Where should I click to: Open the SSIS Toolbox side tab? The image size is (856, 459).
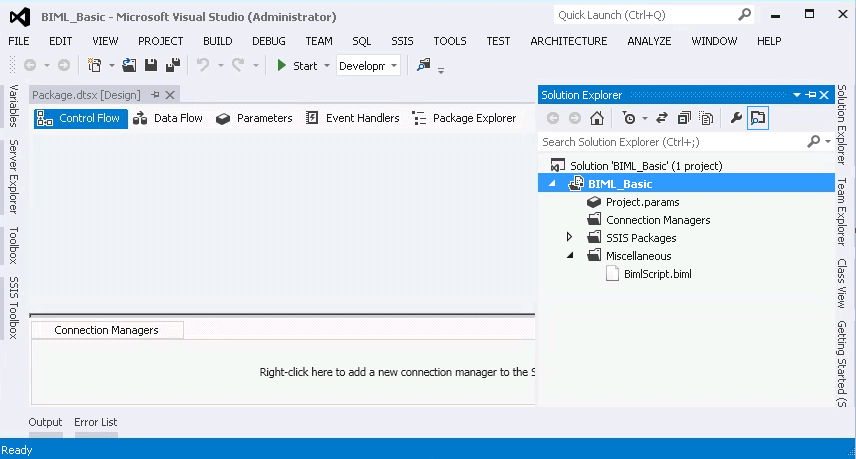click(x=14, y=308)
